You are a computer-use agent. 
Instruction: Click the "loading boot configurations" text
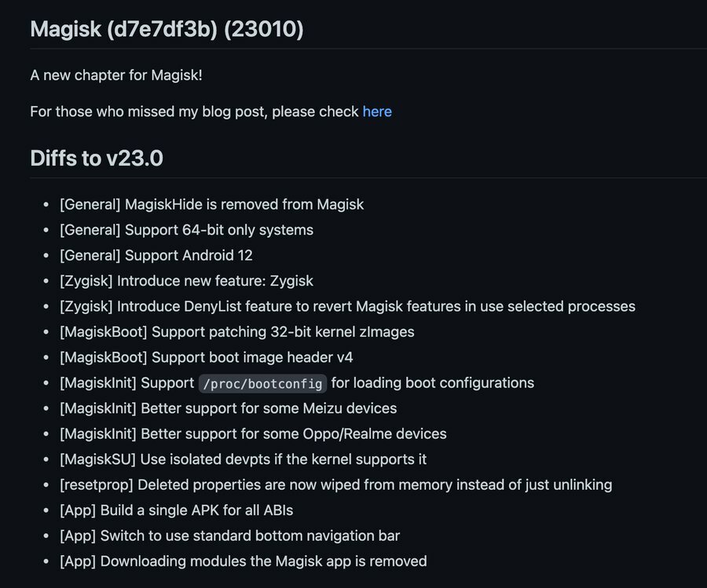(x=432, y=383)
